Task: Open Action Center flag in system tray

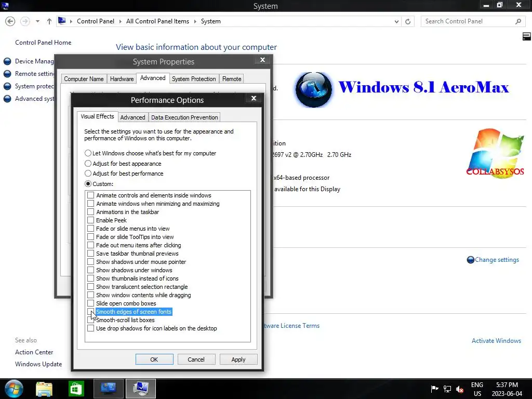Action: pos(434,389)
